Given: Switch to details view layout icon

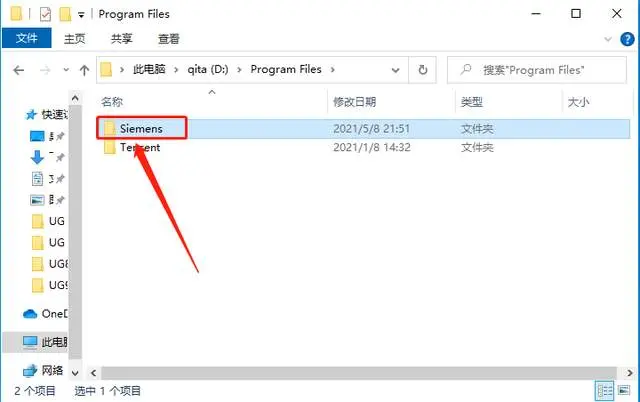Looking at the screenshot, I should click(x=604, y=391).
